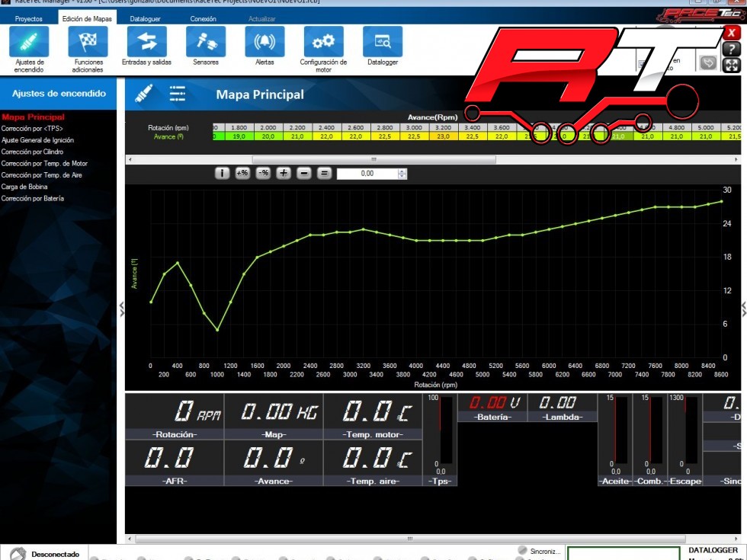The width and height of the screenshot is (747, 560).
Task: Click the Lambda gauge readout
Action: [x=563, y=408]
